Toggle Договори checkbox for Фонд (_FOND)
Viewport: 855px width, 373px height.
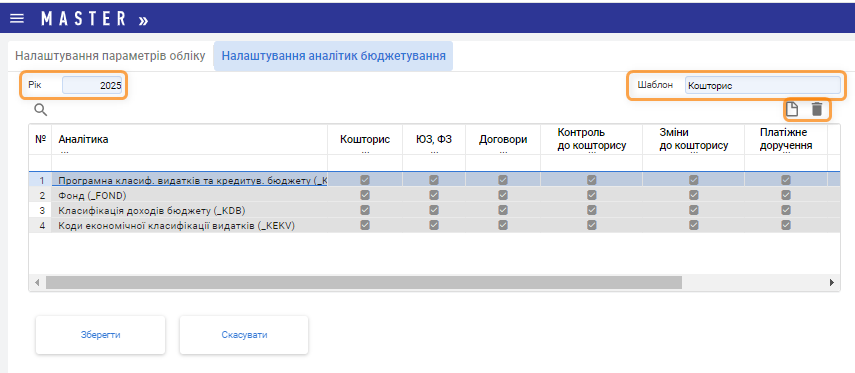503,195
